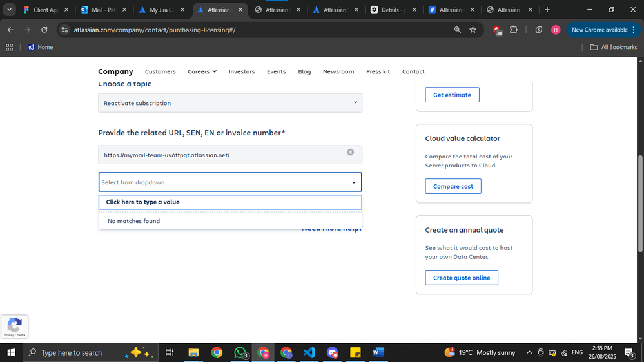The image size is (644, 362).
Task: Open the Reactivate subscription topic dropdown
Action: [230, 103]
